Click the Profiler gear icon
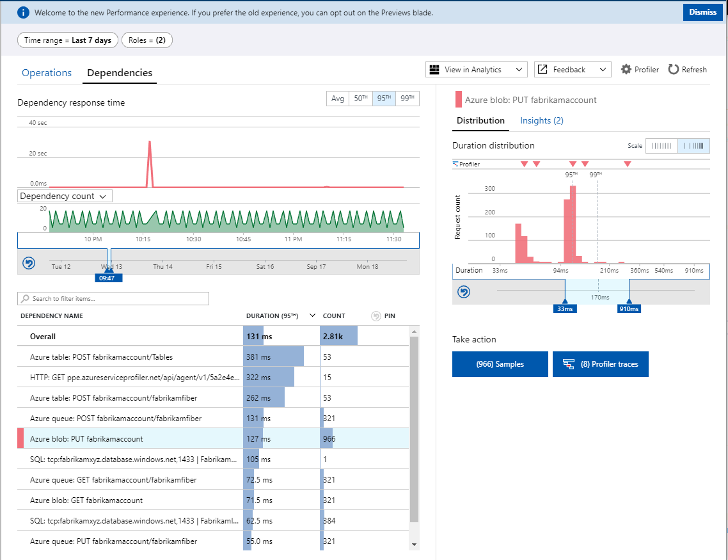The width and height of the screenshot is (728, 560). pyautogui.click(x=626, y=69)
